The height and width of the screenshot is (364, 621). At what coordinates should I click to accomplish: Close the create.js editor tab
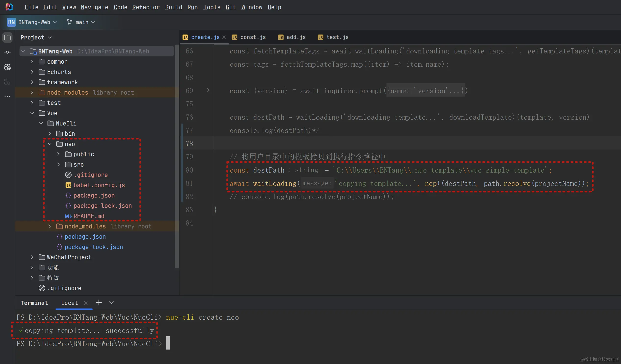click(224, 37)
